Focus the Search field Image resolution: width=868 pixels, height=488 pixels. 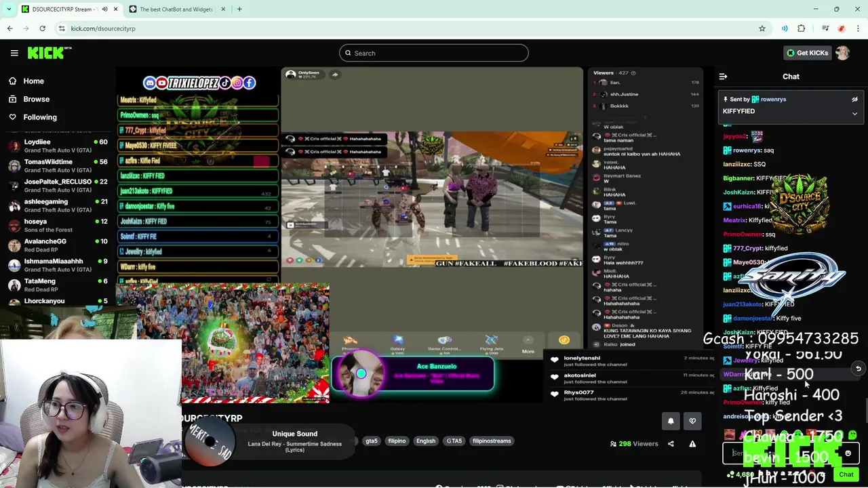pyautogui.click(x=434, y=53)
